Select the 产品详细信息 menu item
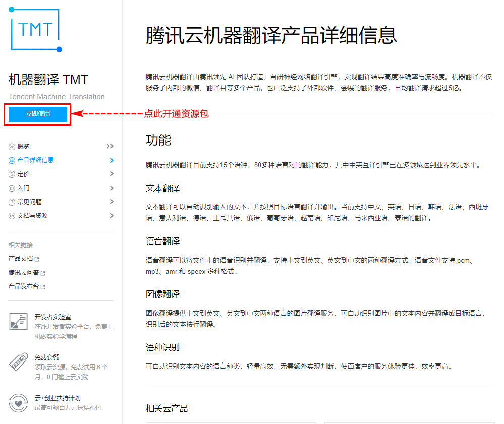The image size is (504, 424). [x=35, y=160]
